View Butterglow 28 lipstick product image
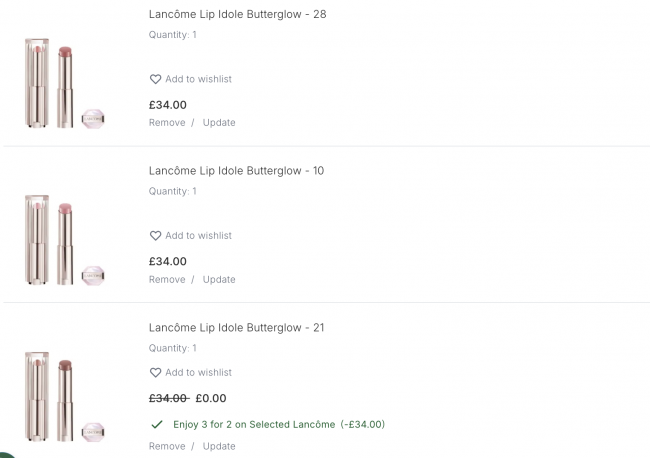The height and width of the screenshot is (458, 650). click(64, 83)
